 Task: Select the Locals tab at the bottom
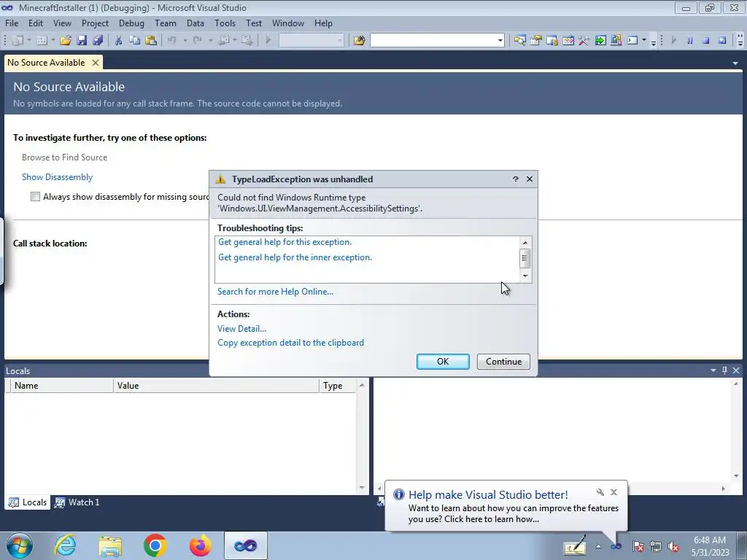[28, 502]
